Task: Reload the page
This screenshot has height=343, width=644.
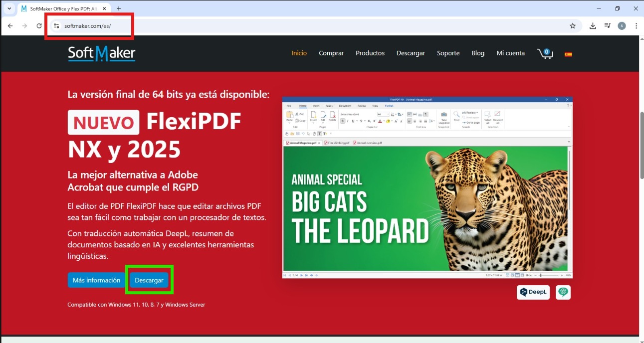Action: [x=39, y=26]
